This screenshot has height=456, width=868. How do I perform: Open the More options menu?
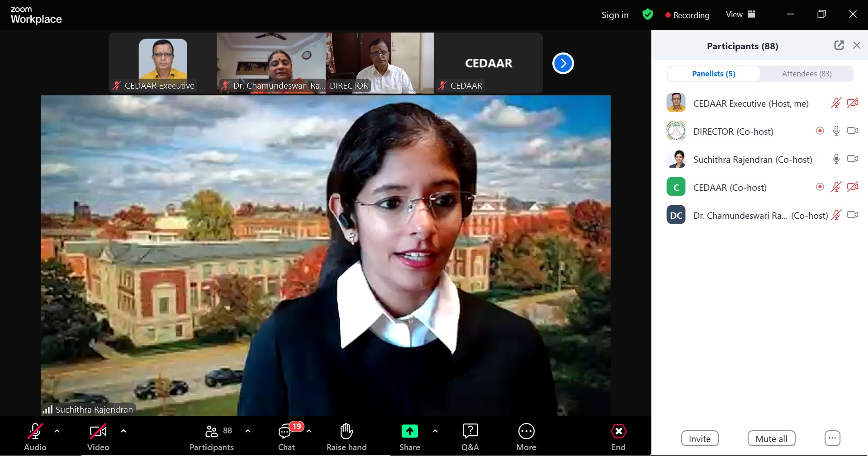(526, 437)
